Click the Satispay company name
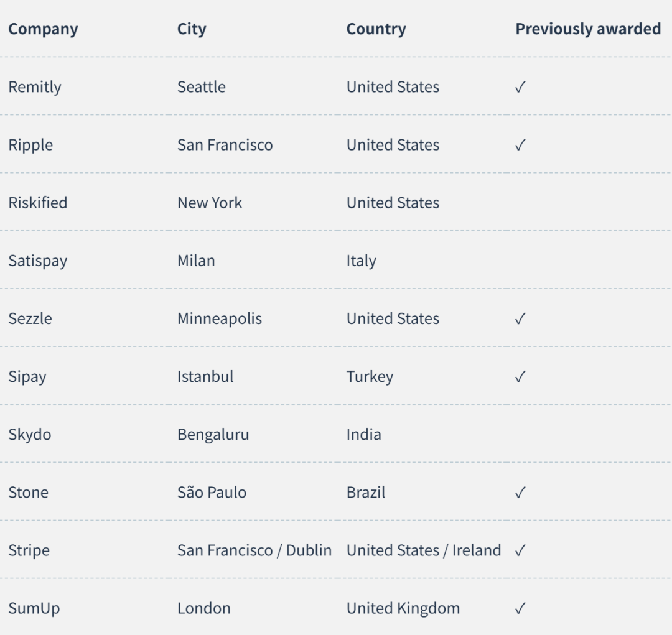672x635 pixels. coord(38,261)
